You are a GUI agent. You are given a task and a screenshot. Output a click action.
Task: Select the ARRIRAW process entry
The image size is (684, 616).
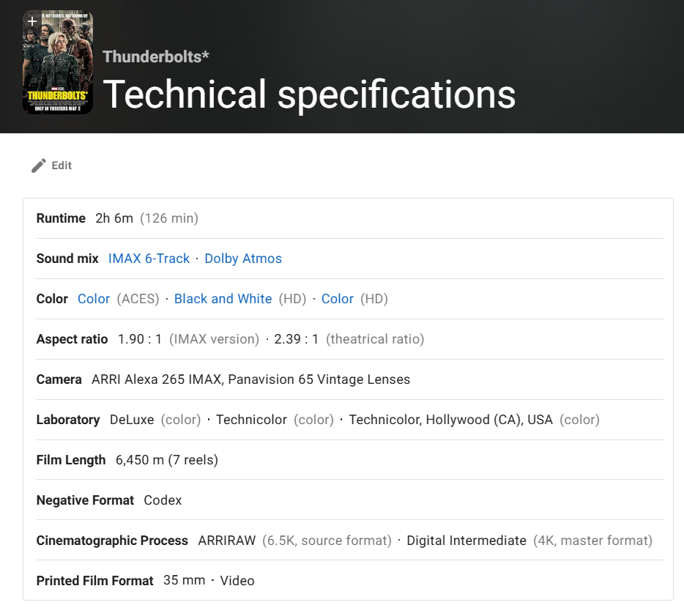click(227, 541)
